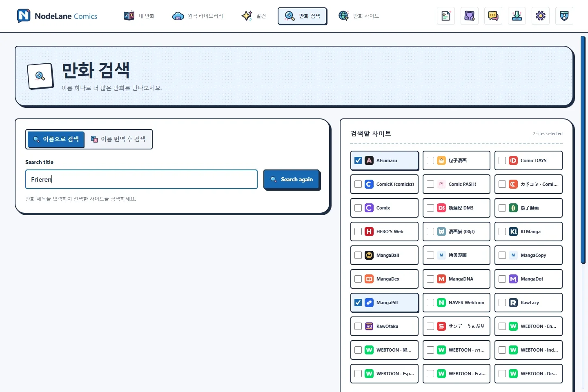The image size is (588, 392).
Task: Click the Search title input field
Action: click(x=141, y=179)
